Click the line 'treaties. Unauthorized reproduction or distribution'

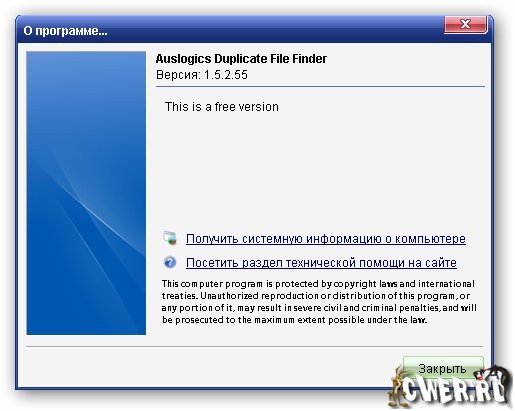pos(316,296)
